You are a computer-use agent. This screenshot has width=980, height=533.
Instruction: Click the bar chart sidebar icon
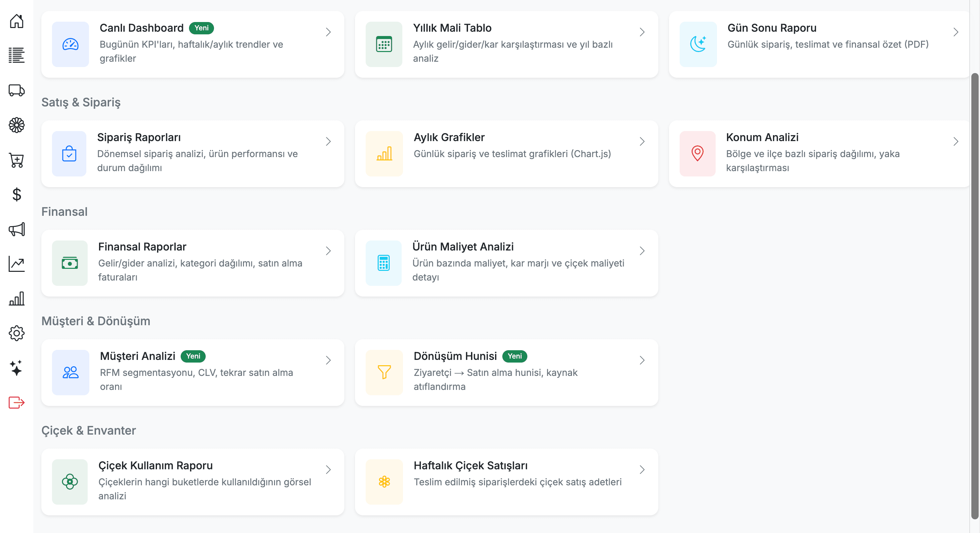tap(16, 299)
